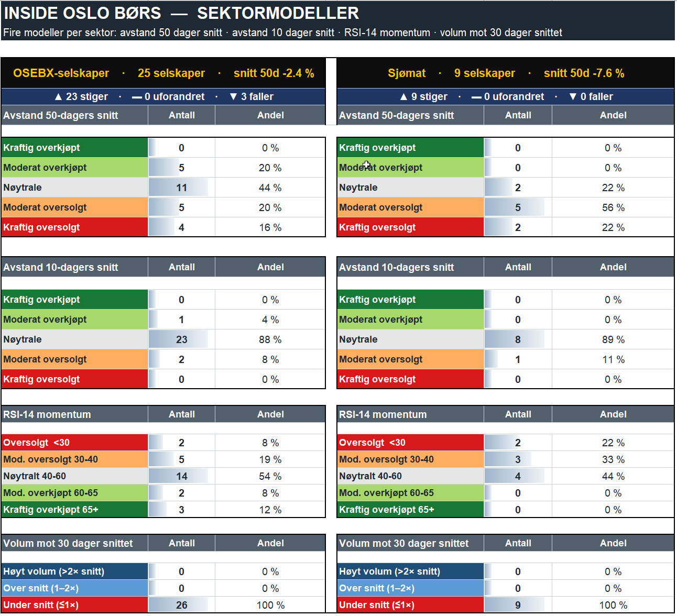
Task: Click the down triangle beside 0 faller
Action: (573, 97)
